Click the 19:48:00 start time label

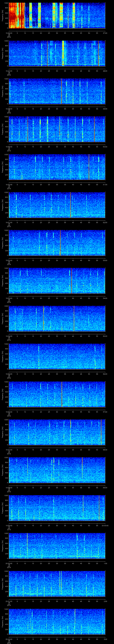9,109
